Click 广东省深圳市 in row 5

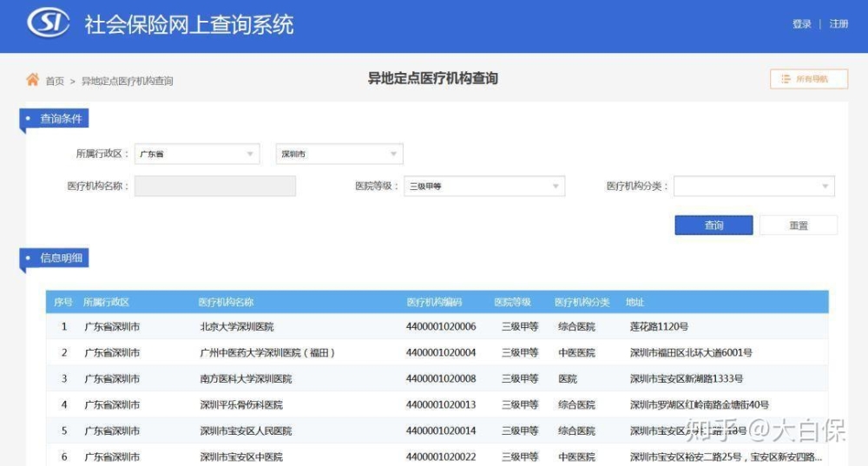(112, 430)
